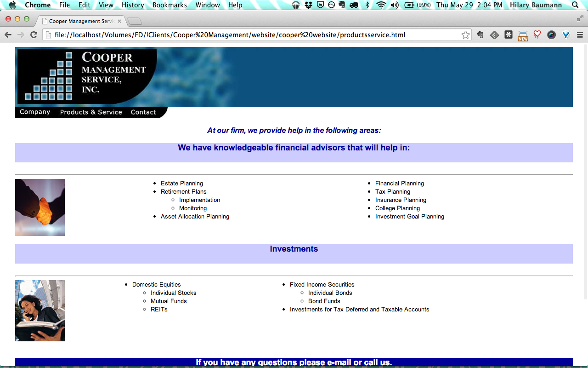Open the LastPass asterisk extension
This screenshot has height=368, width=588.
(x=509, y=34)
